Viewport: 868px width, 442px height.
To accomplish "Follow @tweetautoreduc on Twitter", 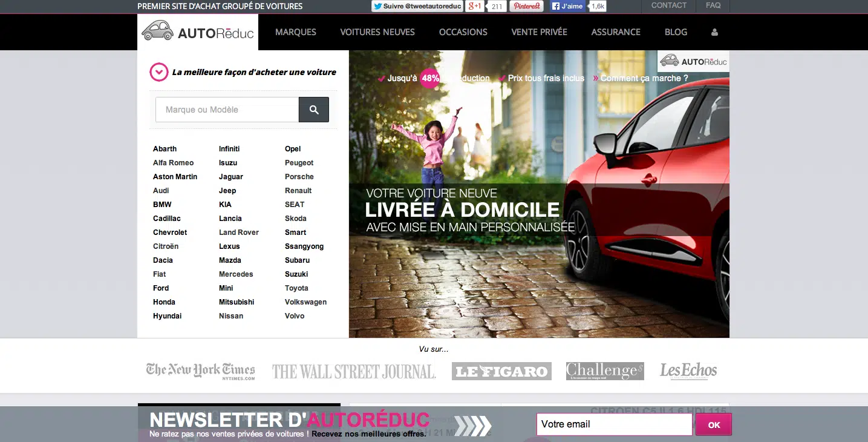I will pos(417,6).
